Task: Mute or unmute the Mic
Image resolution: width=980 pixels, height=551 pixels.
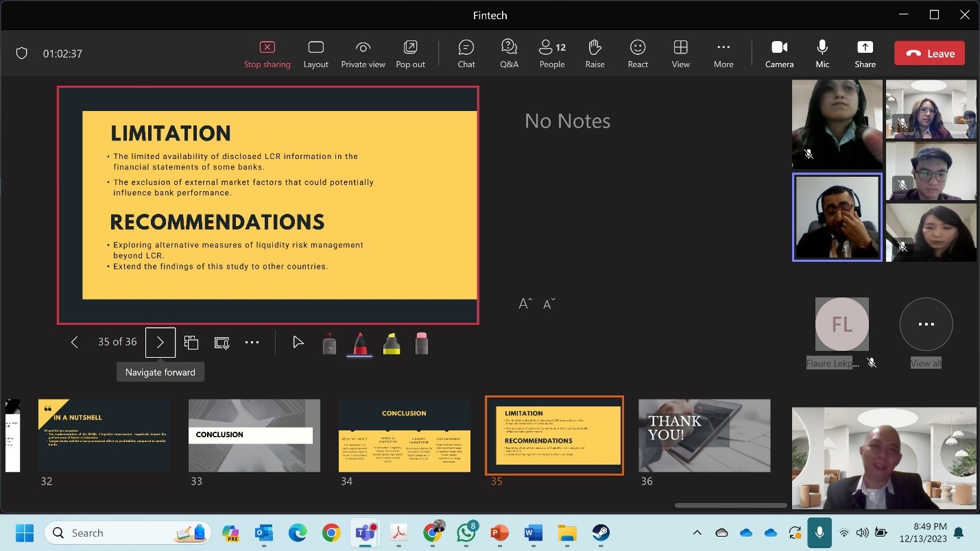Action: pos(822,53)
